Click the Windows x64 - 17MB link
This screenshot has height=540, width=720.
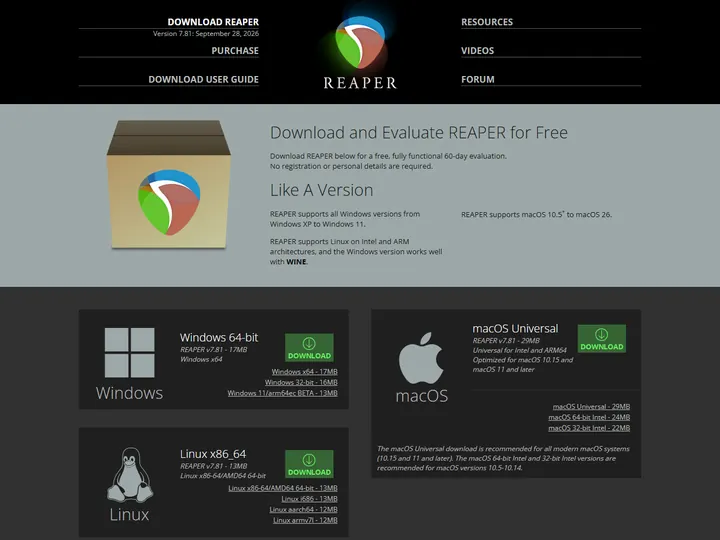(304, 371)
